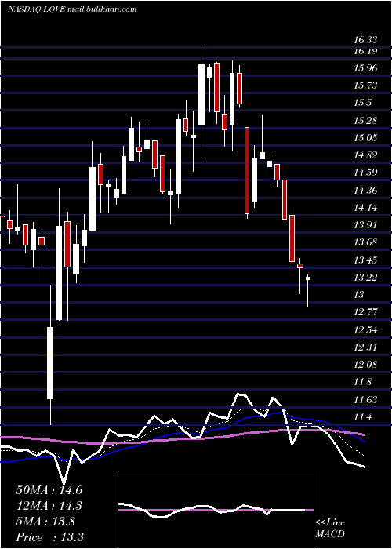Click the 13.45 price axis label
This screenshot has height=549, width=392.
365,260
